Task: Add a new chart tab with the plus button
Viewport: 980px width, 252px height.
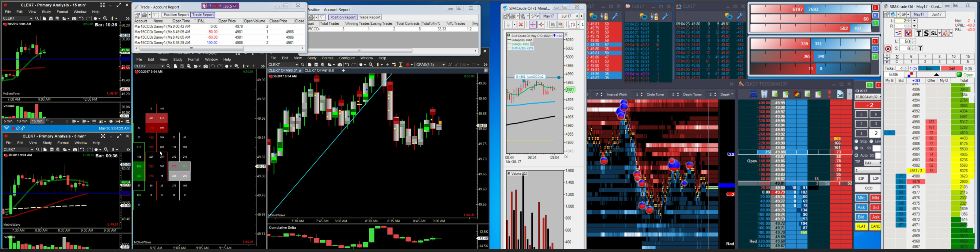Action: pos(343,70)
